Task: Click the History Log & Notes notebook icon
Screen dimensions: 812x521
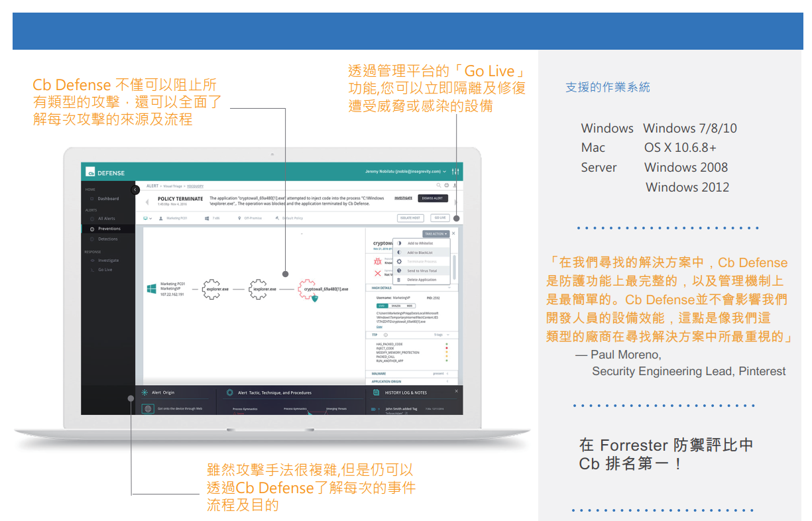Action: pos(376,392)
